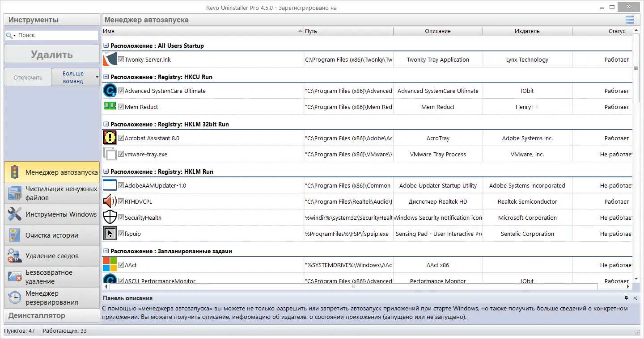Click the traffic light icon of Менеджер автозапуска
644x339 pixels.
[15, 172]
